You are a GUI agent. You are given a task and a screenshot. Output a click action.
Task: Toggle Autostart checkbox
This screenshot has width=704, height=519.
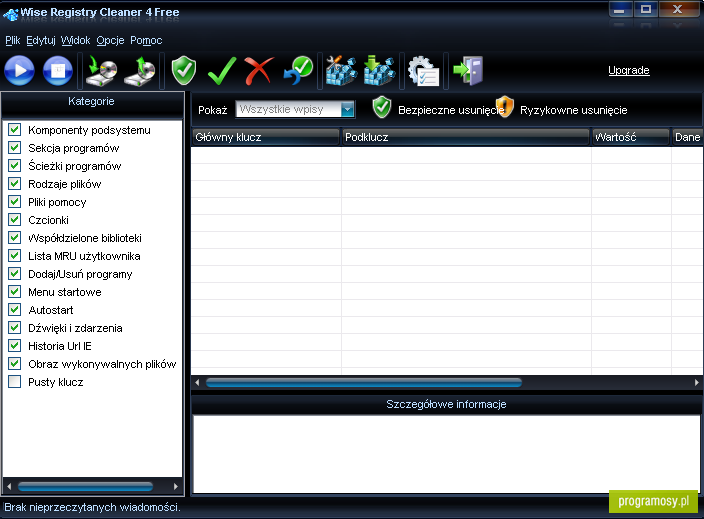click(14, 310)
